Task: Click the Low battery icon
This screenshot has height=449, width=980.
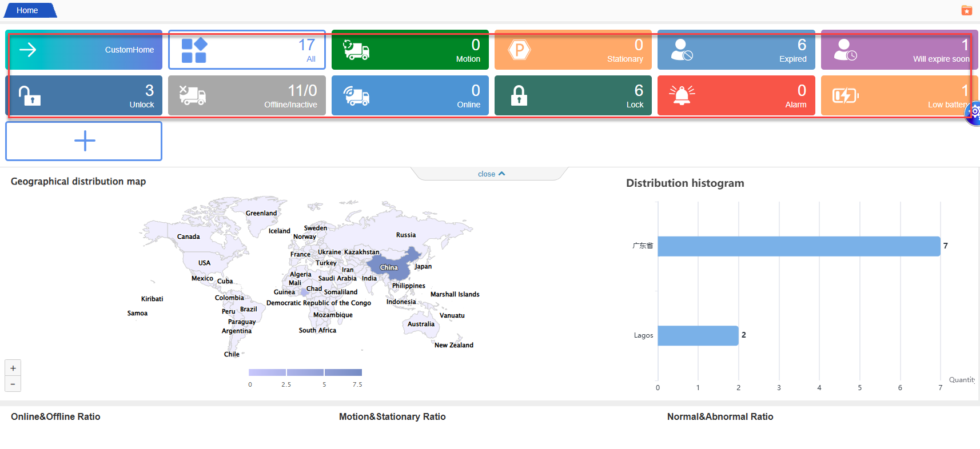Action: [x=845, y=95]
